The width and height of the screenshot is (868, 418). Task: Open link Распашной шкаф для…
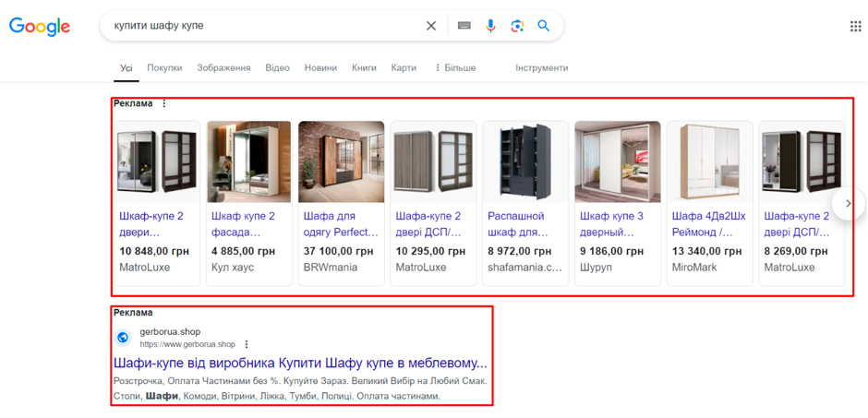[x=518, y=224]
